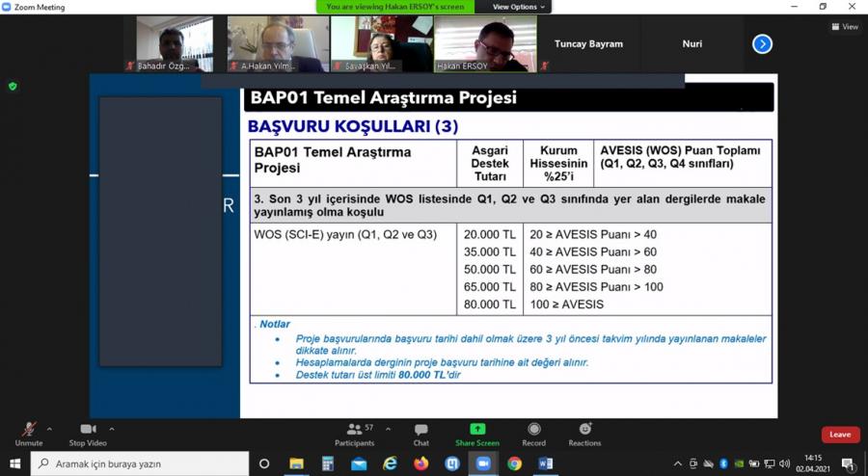This screenshot has height=476, width=868.
Task: Click the green encryption shield icon
Action: tap(13, 86)
